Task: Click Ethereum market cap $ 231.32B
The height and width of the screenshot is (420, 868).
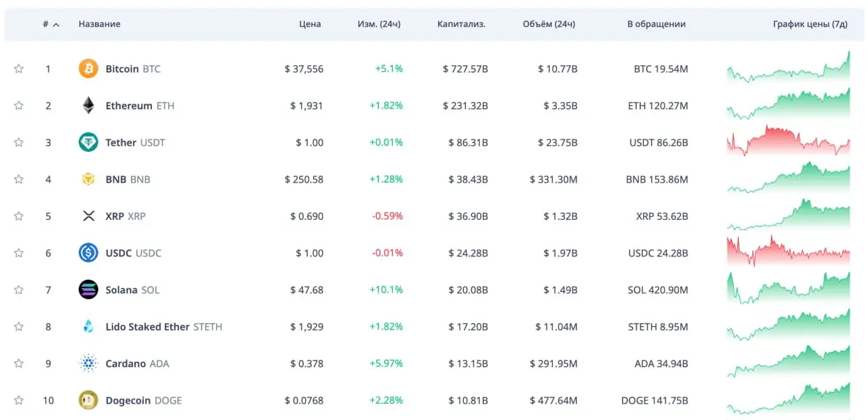Action: pyautogui.click(x=465, y=105)
